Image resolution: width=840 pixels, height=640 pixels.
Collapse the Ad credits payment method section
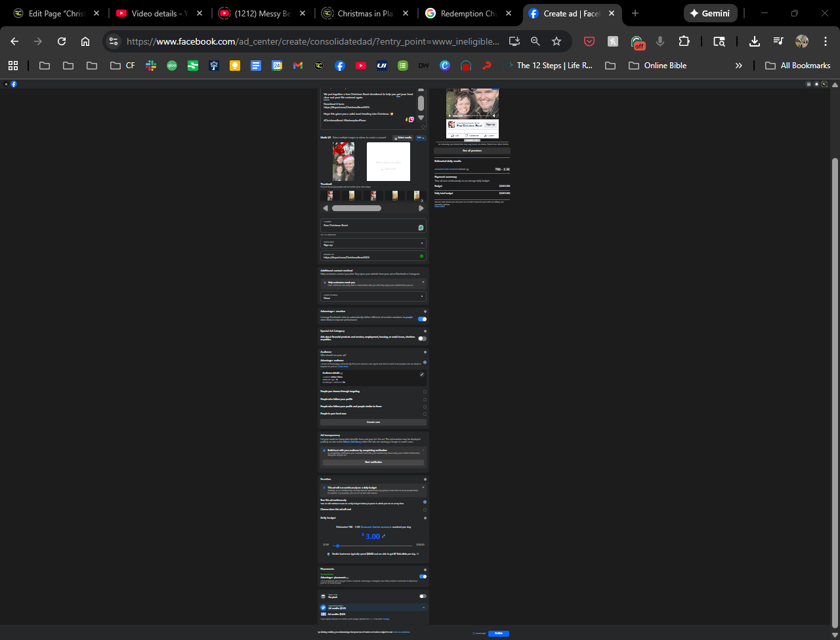pos(423,608)
